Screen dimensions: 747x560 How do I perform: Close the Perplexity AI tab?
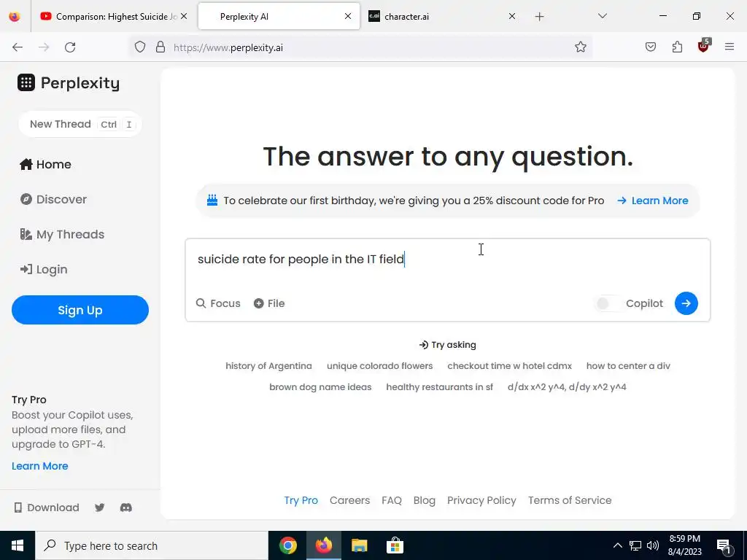click(x=348, y=16)
